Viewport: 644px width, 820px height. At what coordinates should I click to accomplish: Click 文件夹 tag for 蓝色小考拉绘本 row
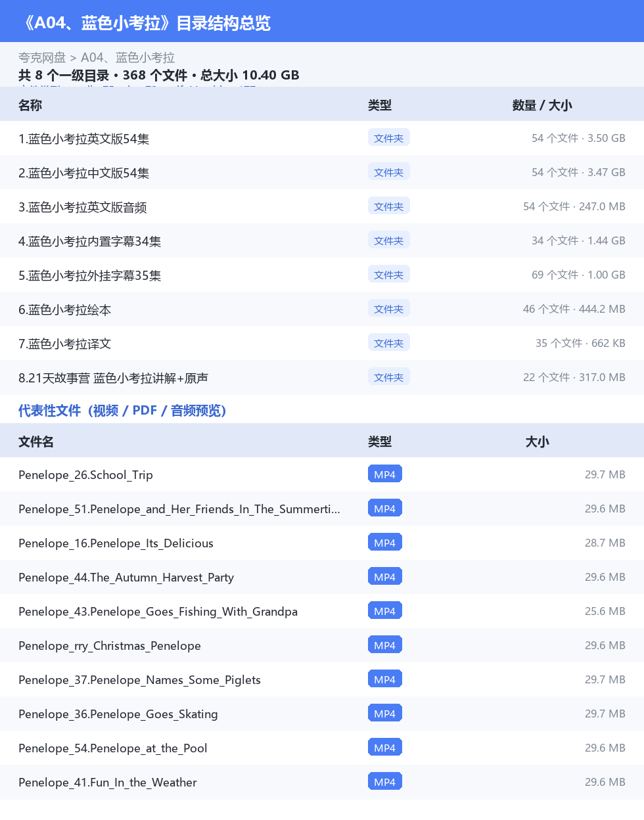(388, 309)
